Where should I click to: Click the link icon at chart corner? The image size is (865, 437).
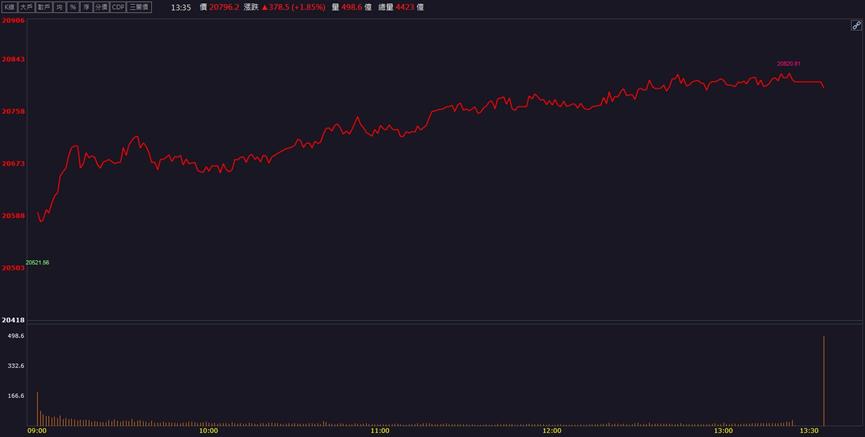856,25
